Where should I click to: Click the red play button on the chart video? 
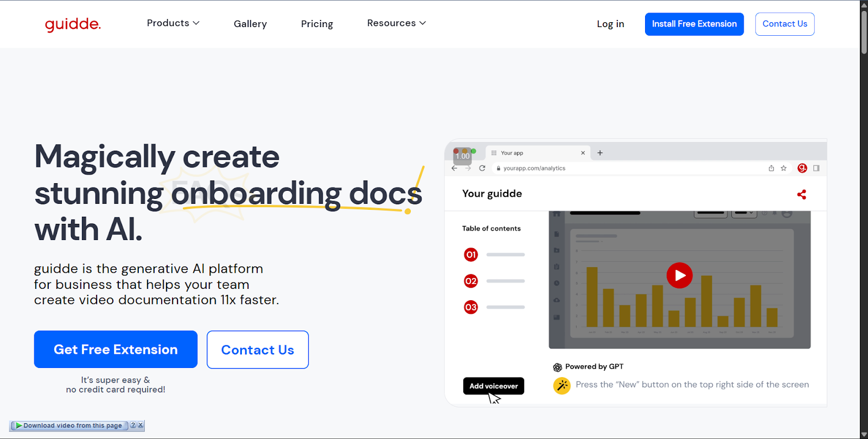(679, 275)
